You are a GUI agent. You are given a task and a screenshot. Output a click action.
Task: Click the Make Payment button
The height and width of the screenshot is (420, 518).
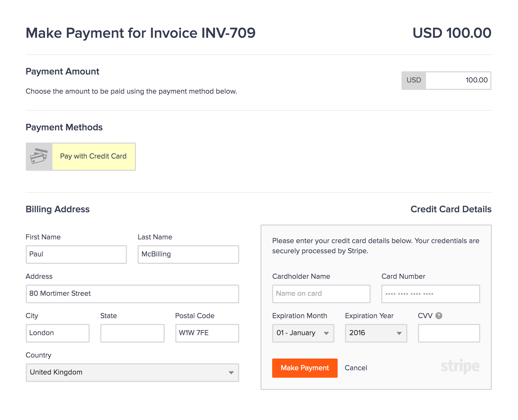click(305, 367)
